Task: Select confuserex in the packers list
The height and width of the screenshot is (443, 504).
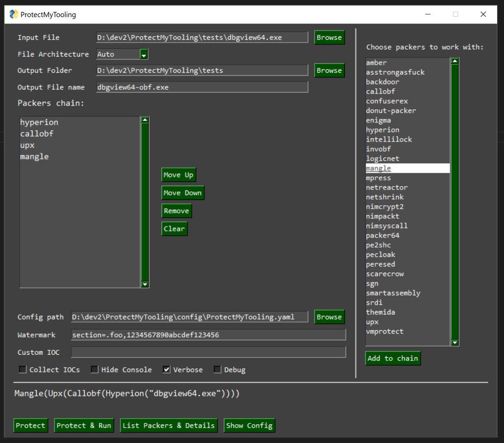Action: point(407,101)
